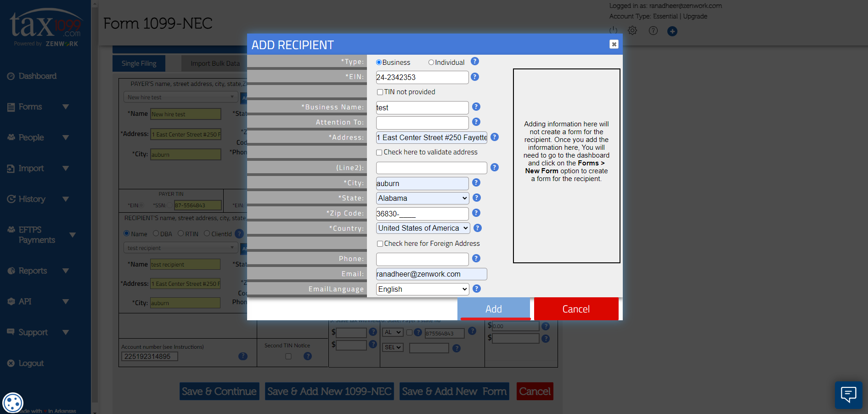Click help icon beside Line2 field

point(495,167)
